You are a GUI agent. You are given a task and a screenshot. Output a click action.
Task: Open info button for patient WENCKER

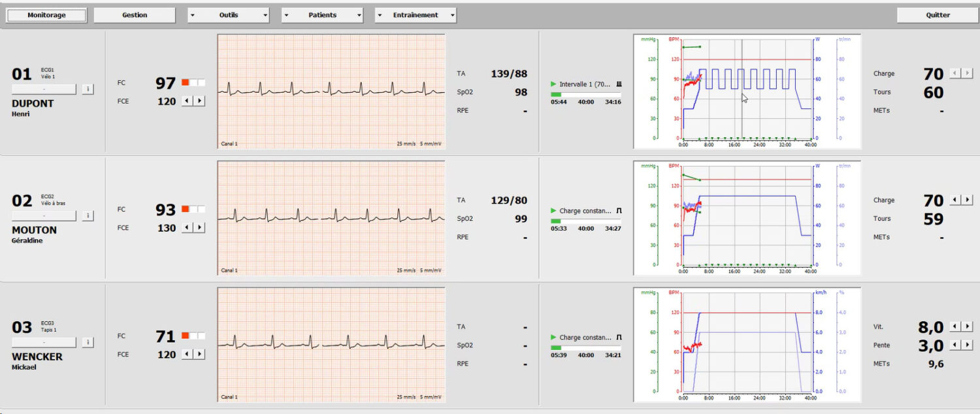(x=88, y=342)
